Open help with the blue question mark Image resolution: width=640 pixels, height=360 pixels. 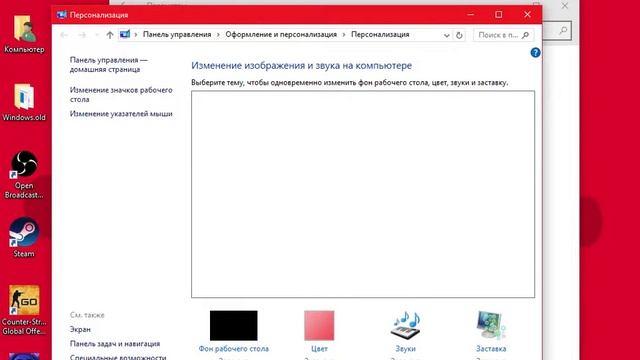click(x=535, y=53)
